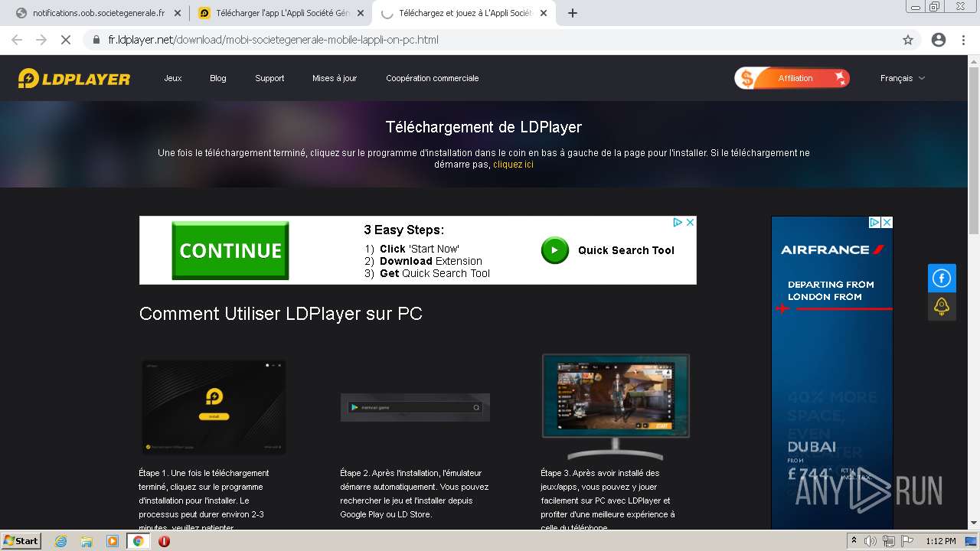Open AdChoices info on banner ad
The height and width of the screenshot is (551, 980).
678,222
